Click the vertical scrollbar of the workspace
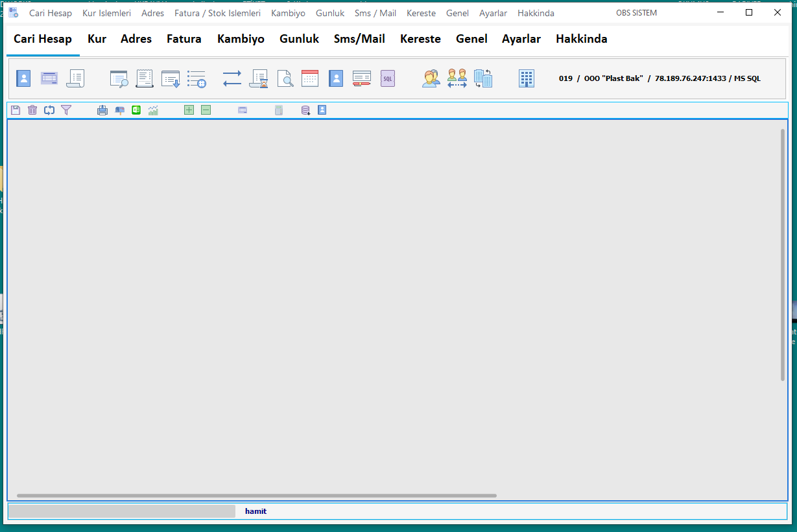797x532 pixels. point(783,255)
